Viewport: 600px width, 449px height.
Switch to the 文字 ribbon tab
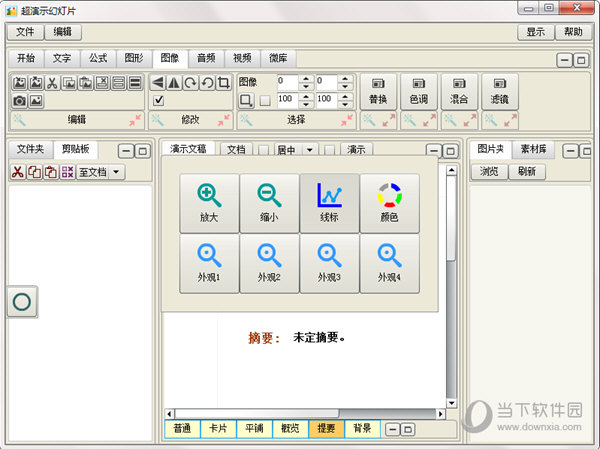pyautogui.click(x=62, y=58)
